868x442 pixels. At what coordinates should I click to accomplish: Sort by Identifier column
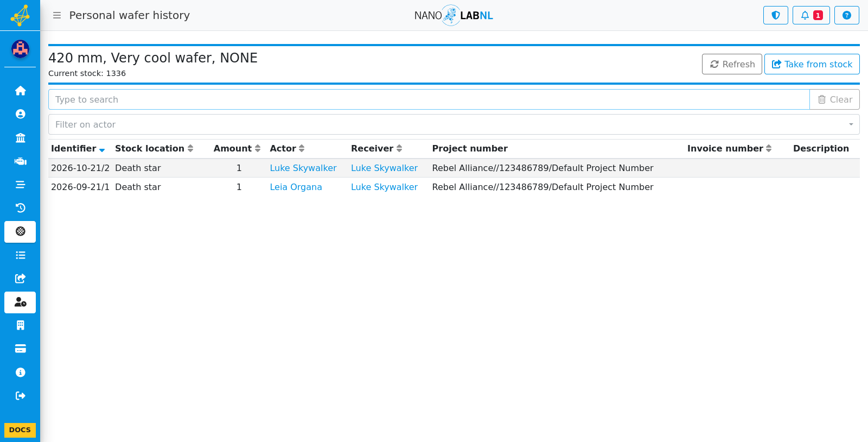78,149
